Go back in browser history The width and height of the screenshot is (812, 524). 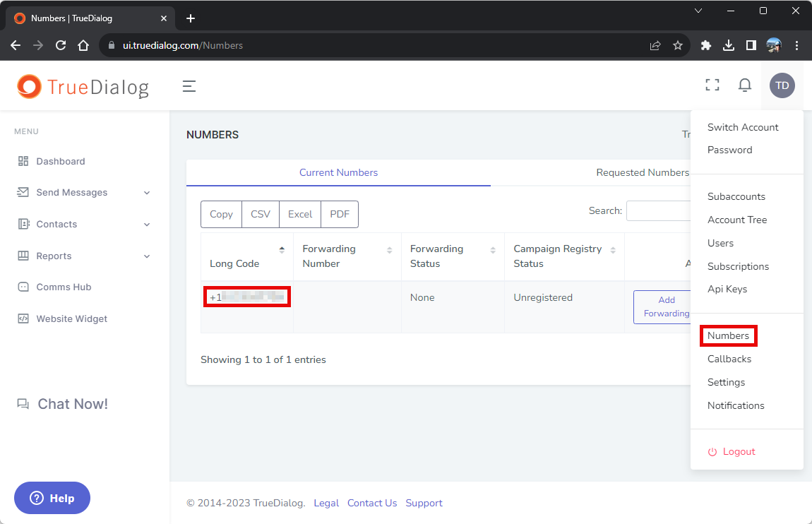[x=16, y=46]
